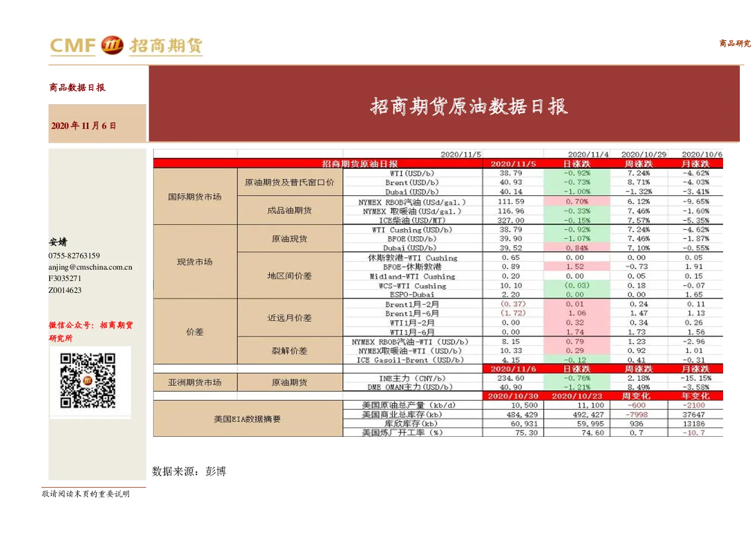756x535 pixels.
Task: Click the 国际期货市场 category cell
Action: coord(195,197)
